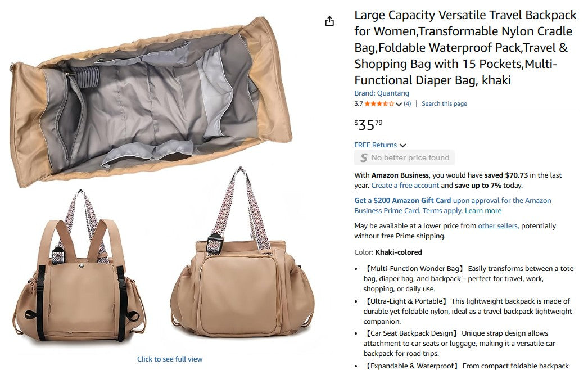Click the product title text
This screenshot has height=370, width=588.
465,48
